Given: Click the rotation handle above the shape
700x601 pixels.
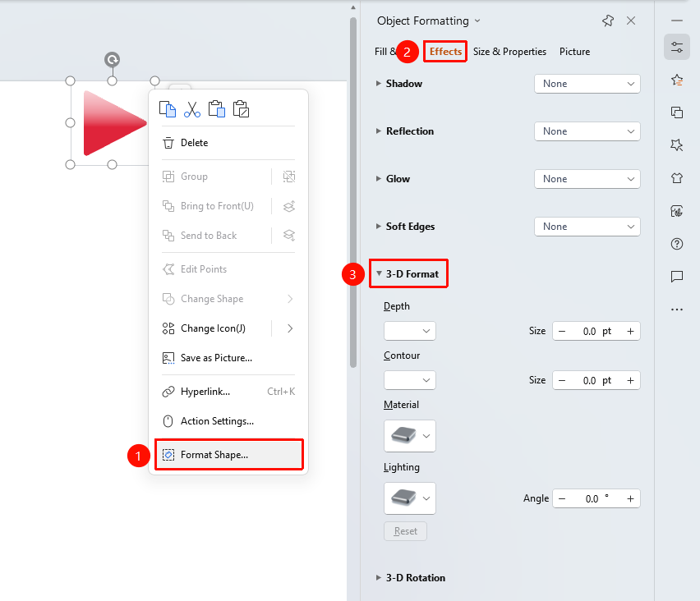Looking at the screenshot, I should click(112, 59).
